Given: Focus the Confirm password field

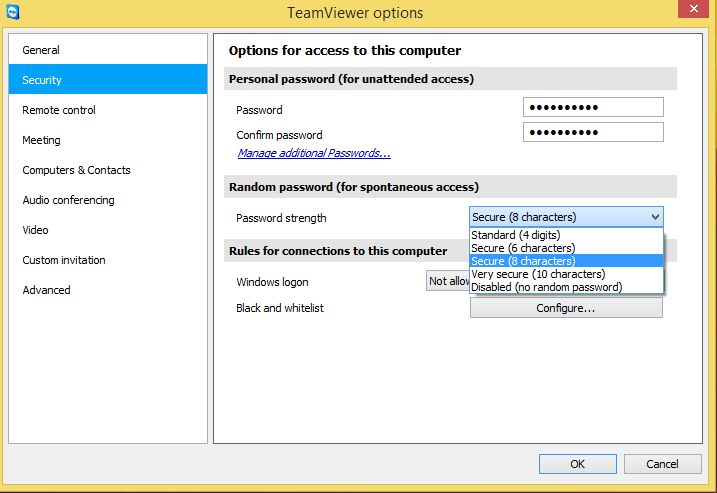Looking at the screenshot, I should point(593,133).
